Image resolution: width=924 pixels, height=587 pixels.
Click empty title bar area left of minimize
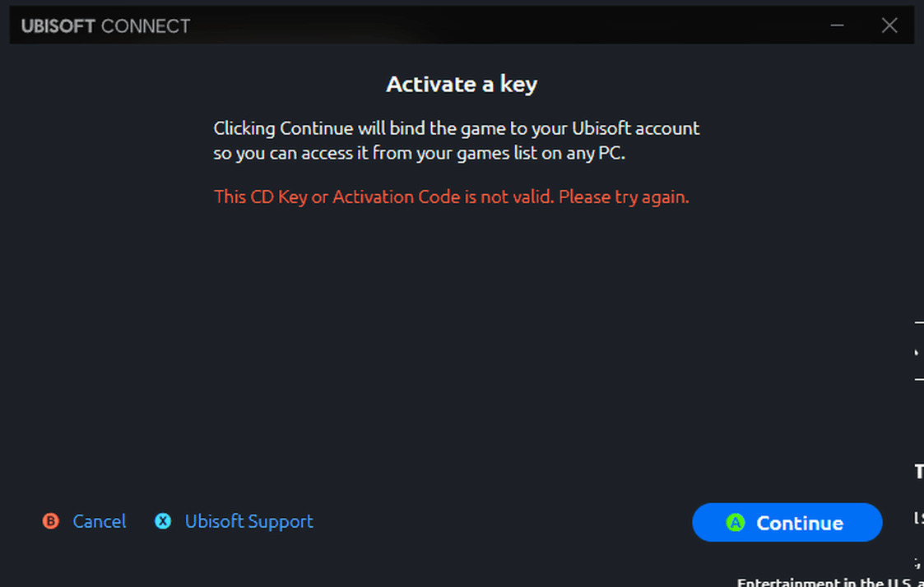point(507,26)
